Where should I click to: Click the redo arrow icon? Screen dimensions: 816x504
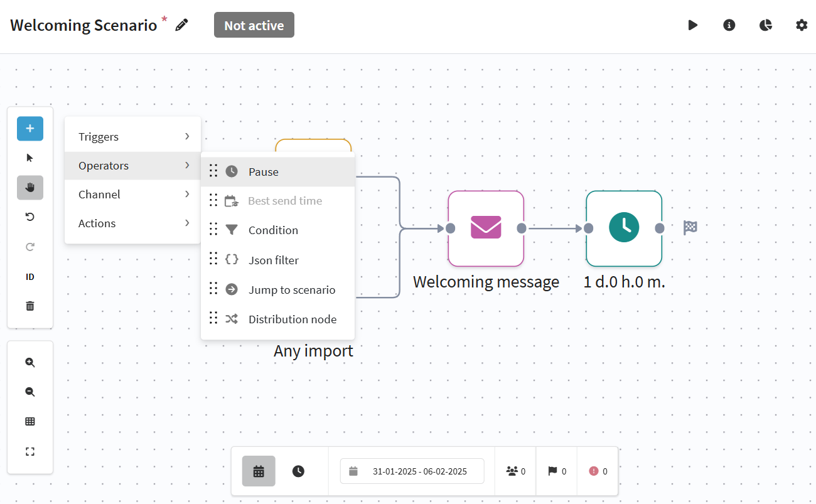30,247
